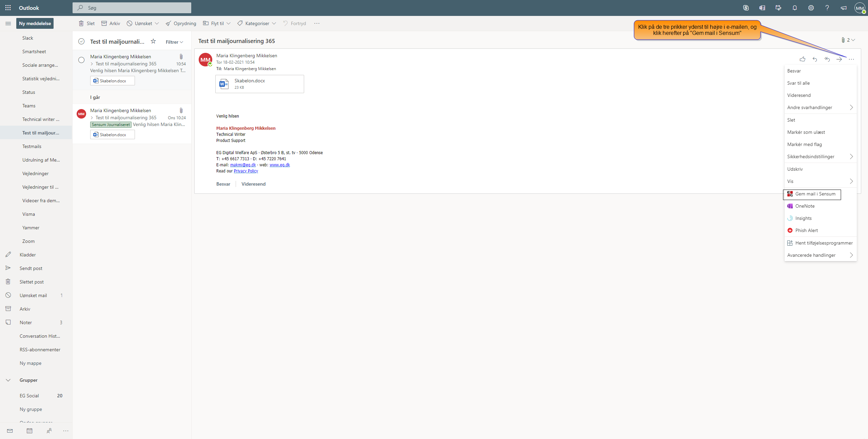Choose OneNote in the menu
Viewport: 868px width, 439px height.
click(x=821, y=206)
